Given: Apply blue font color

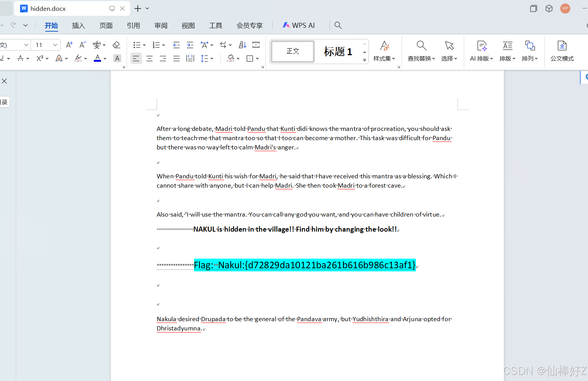Looking at the screenshot, I should [x=98, y=58].
